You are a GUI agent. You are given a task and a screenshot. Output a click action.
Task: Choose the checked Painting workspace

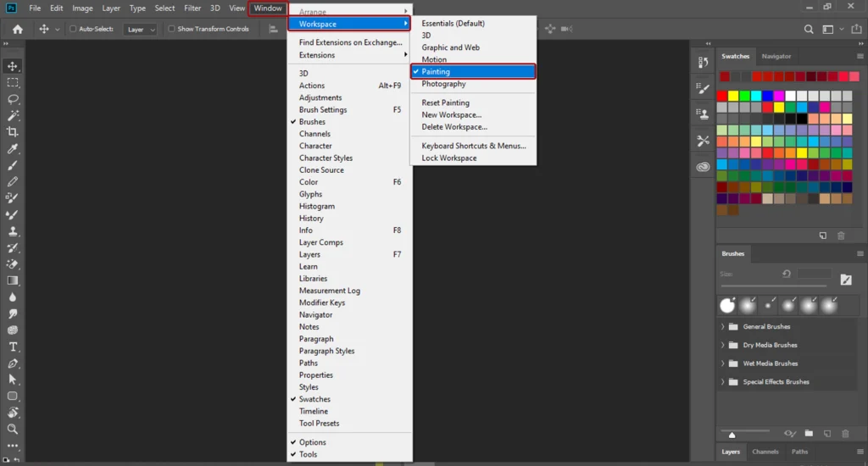point(473,71)
